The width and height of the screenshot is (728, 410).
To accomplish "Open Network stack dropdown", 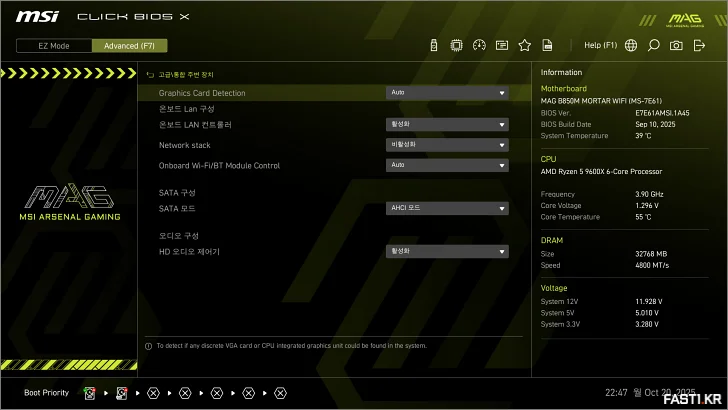I will coord(447,145).
